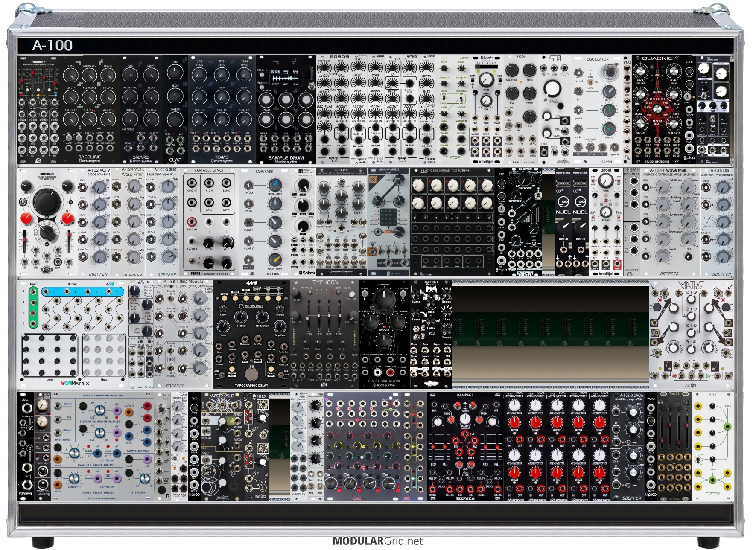The height and width of the screenshot is (550, 756).
Task: Click the Time knob on Tapographic Delay
Action: 223,327
